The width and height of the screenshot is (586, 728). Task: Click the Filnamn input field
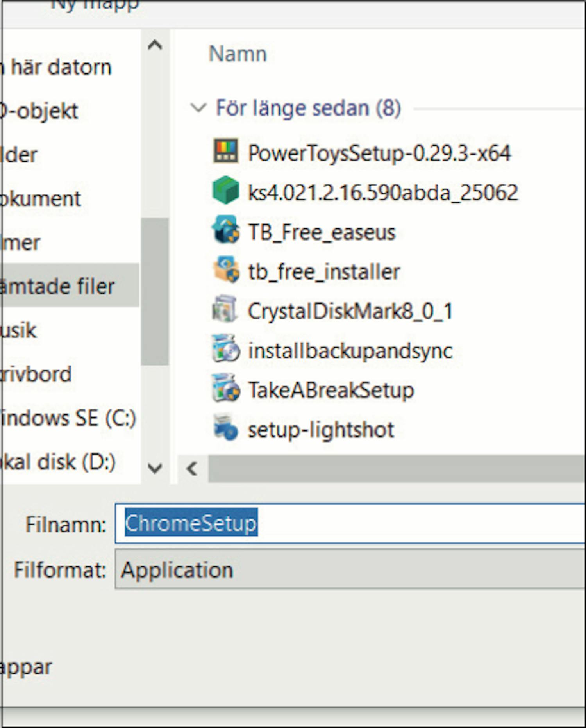tap(350, 523)
